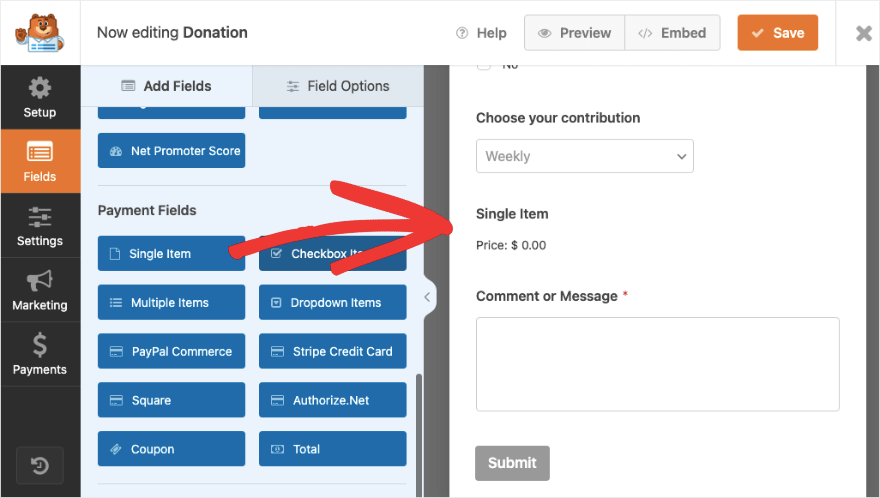
Task: Add Total field
Action: click(x=332, y=449)
